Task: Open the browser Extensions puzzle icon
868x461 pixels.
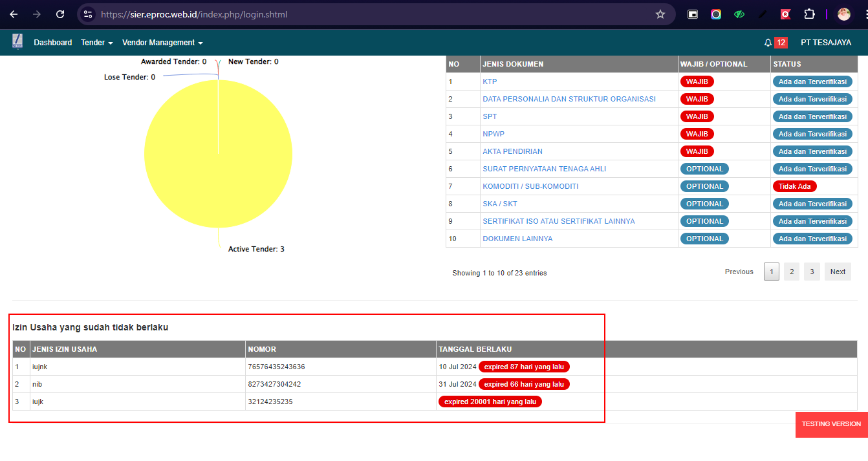Action: [x=809, y=14]
